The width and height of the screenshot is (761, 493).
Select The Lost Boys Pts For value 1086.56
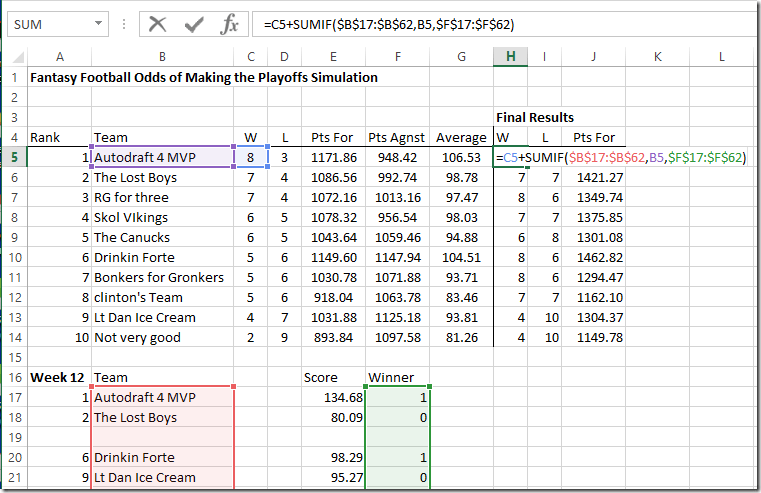(334, 177)
